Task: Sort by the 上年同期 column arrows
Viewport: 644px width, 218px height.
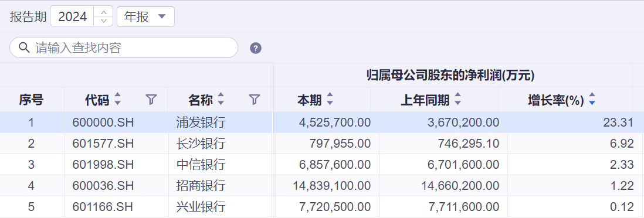Action: click(x=457, y=99)
